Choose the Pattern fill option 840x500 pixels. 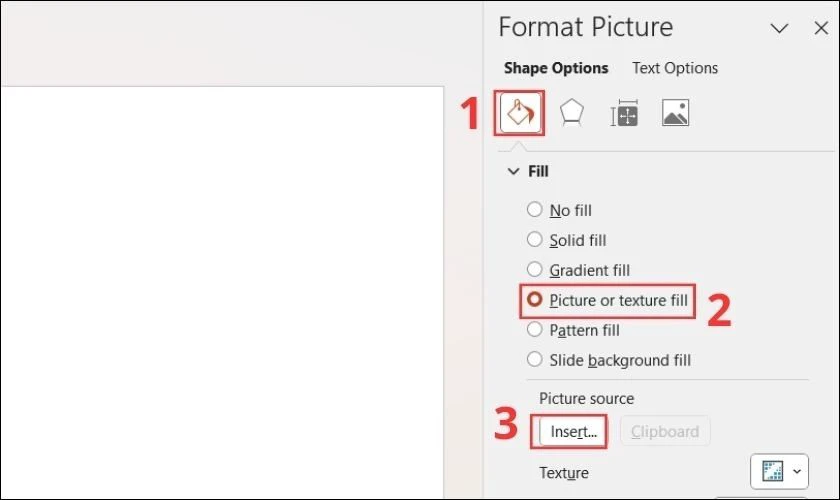coord(573,330)
